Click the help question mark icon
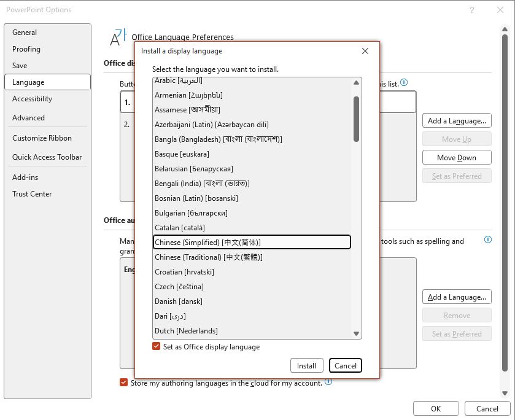The width and height of the screenshot is (515, 420). coord(471,10)
